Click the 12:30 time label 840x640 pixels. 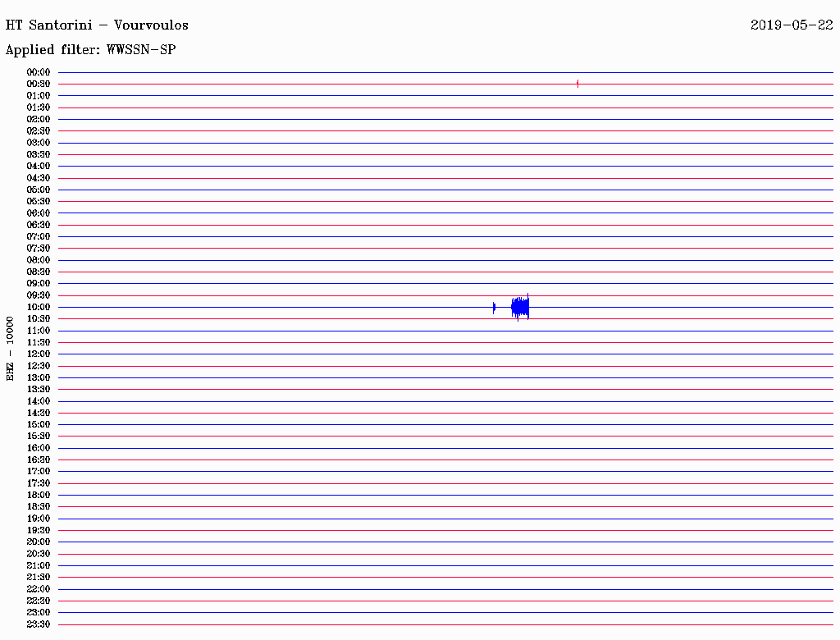(x=39, y=366)
